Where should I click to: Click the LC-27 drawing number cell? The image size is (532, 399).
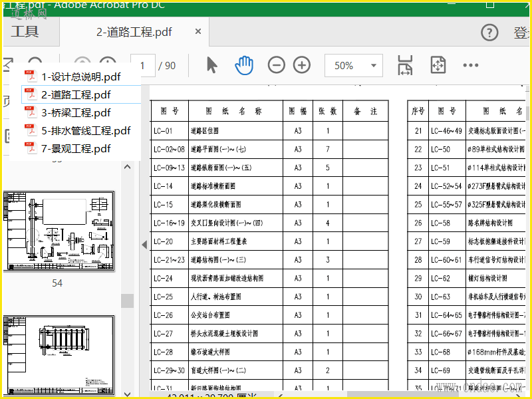coord(170,334)
